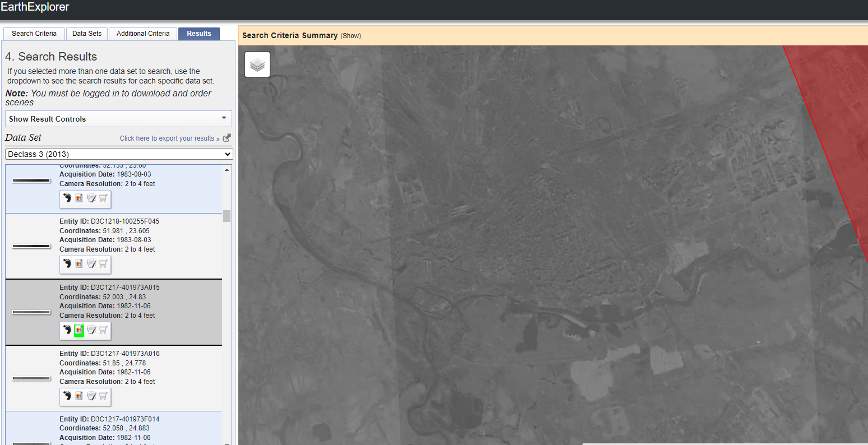Open metadata for D3C1217-401973A015
The width and height of the screenshot is (868, 445).
tap(91, 330)
